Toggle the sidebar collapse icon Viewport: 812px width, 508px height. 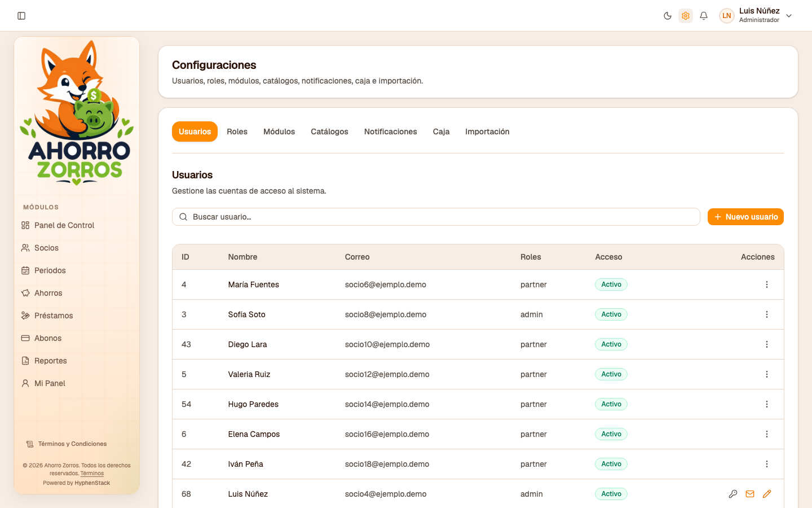tap(21, 16)
